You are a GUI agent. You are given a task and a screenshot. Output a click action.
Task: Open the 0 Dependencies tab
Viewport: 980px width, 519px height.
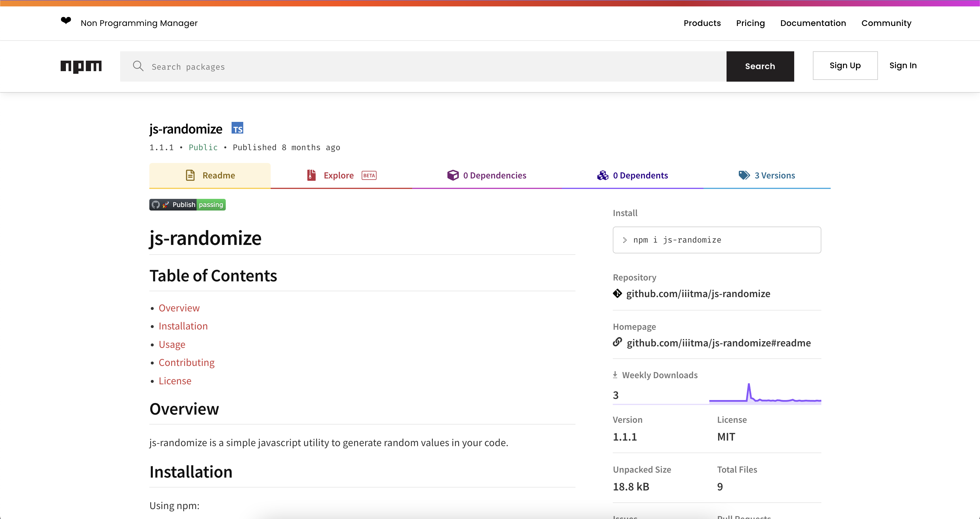[x=487, y=176]
